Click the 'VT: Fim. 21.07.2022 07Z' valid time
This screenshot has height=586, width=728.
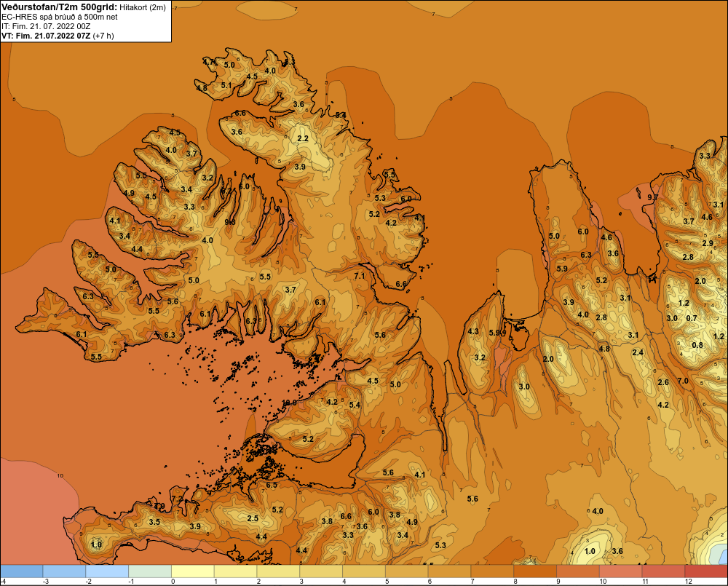(46, 36)
